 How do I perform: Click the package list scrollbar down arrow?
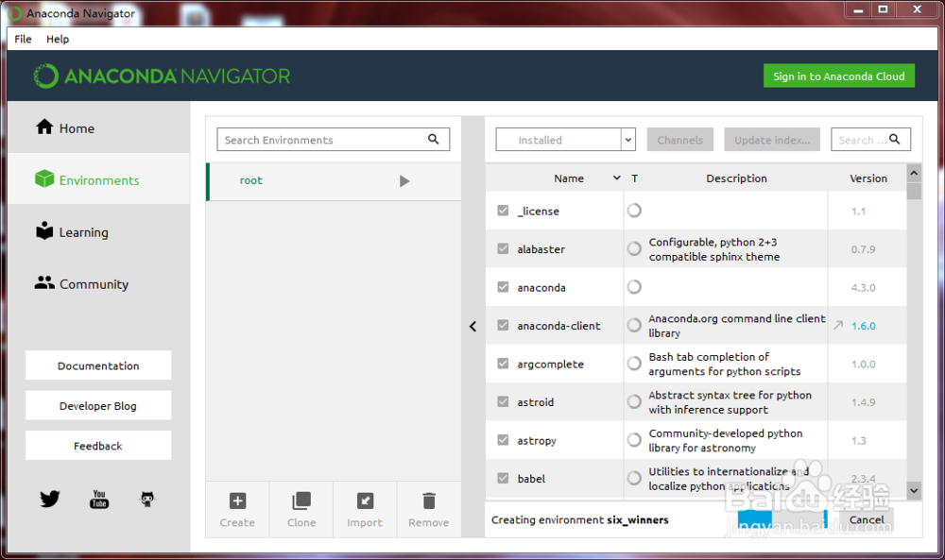pos(914,491)
